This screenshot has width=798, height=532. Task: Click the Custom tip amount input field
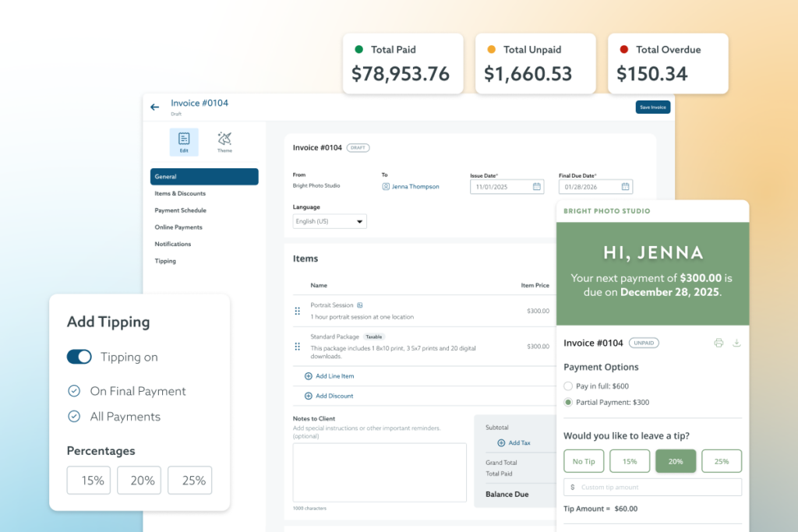coord(655,486)
